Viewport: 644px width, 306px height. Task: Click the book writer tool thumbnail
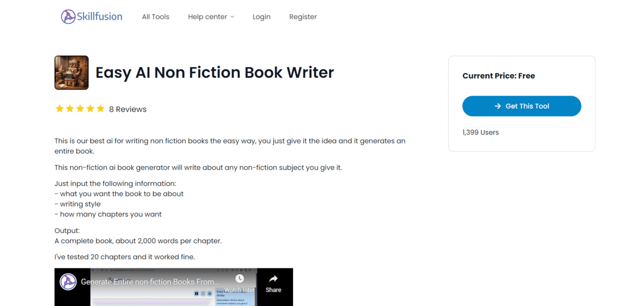click(71, 72)
